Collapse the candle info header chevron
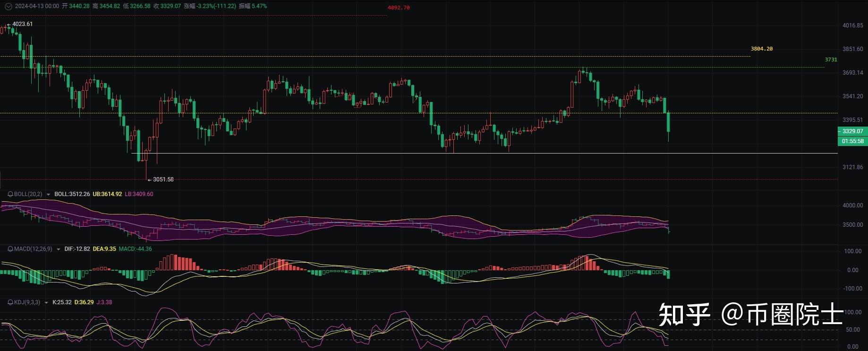 (8, 6)
